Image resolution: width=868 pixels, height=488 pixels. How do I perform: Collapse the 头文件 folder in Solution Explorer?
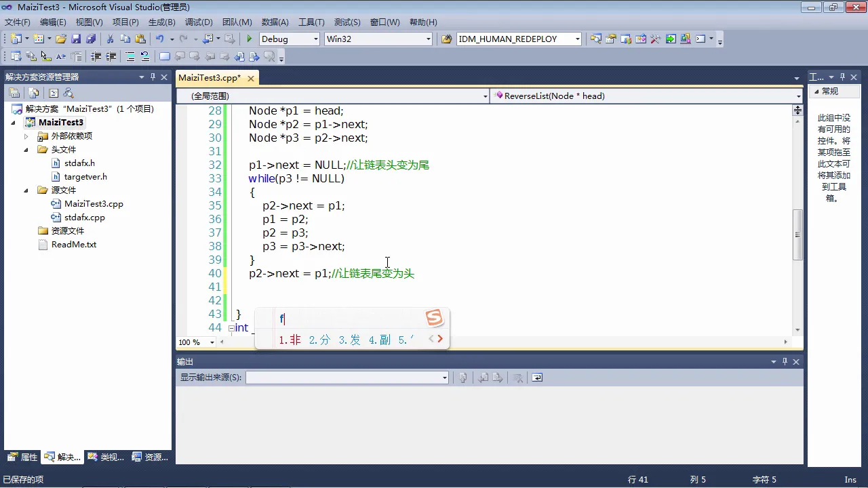click(x=27, y=150)
